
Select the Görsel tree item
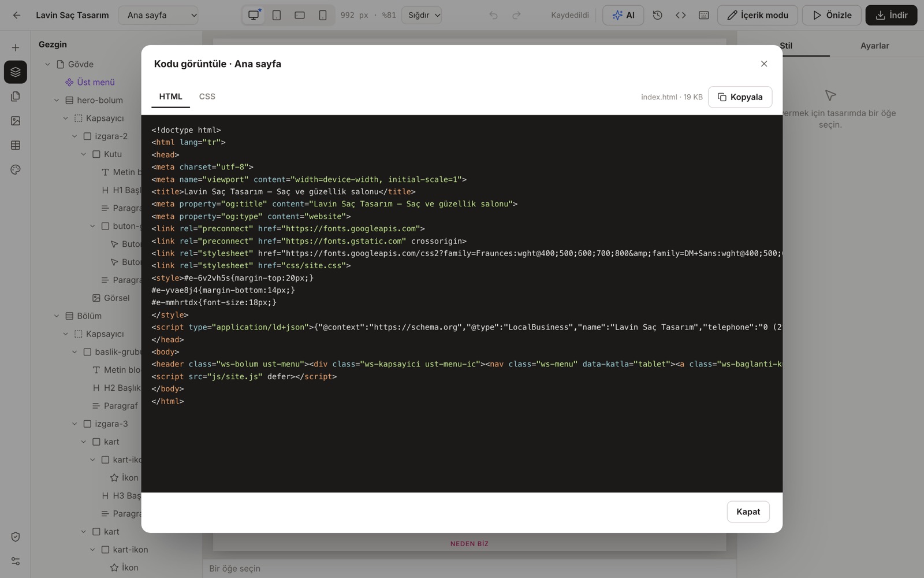(111, 298)
